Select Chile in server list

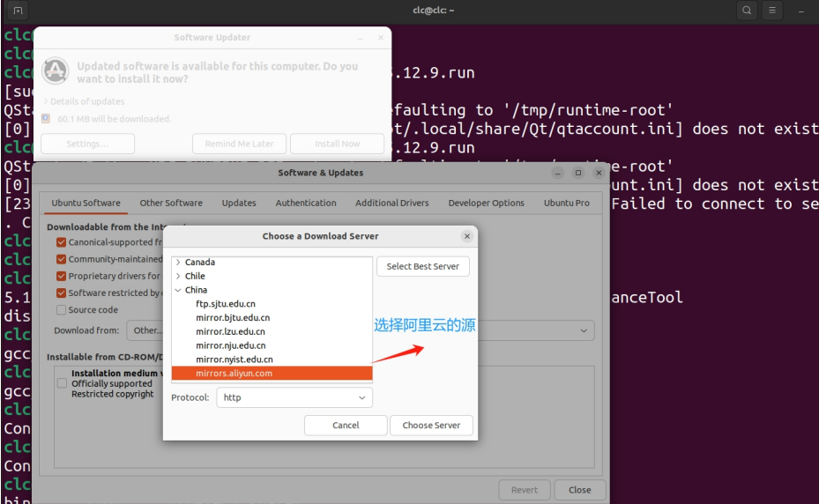tap(195, 276)
